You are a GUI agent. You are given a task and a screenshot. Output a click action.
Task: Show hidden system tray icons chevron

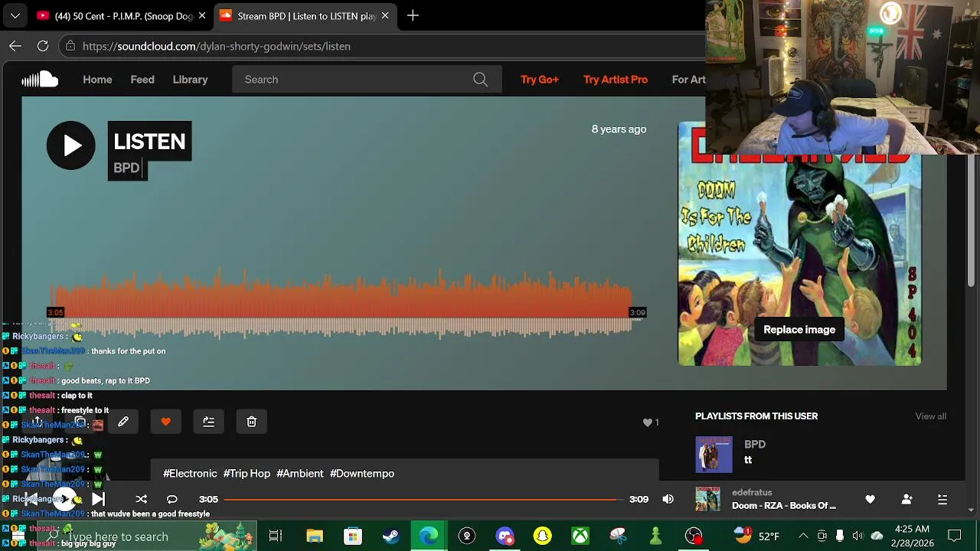pos(803,536)
